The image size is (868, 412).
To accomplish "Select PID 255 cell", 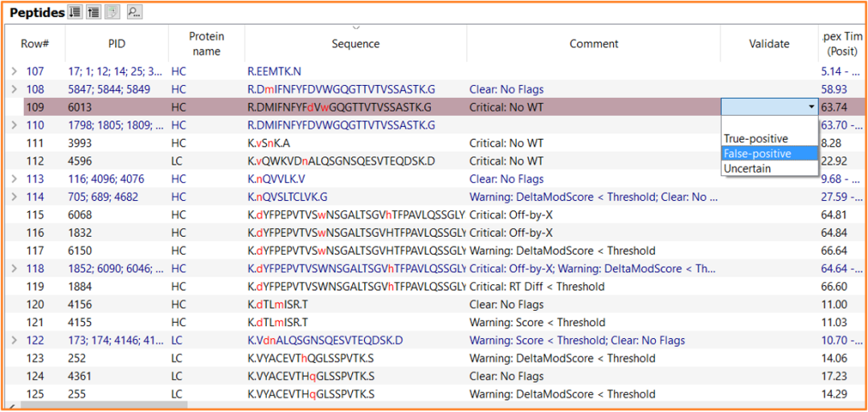I will pyautogui.click(x=76, y=395).
